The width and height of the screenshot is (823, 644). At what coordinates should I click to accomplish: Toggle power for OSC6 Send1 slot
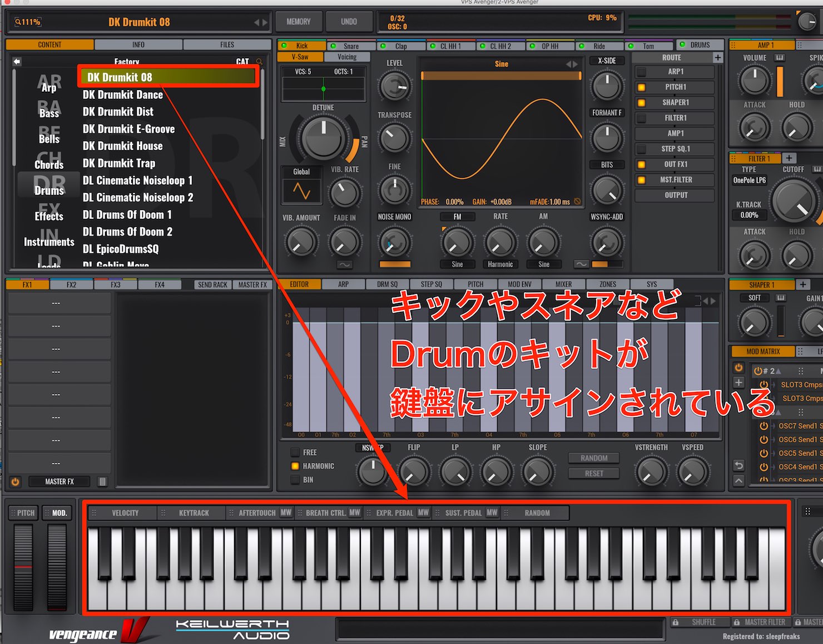(x=764, y=440)
